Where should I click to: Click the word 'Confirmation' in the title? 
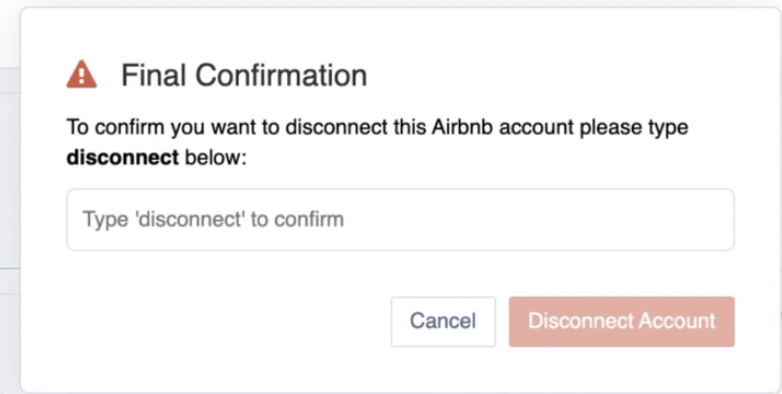[281, 75]
